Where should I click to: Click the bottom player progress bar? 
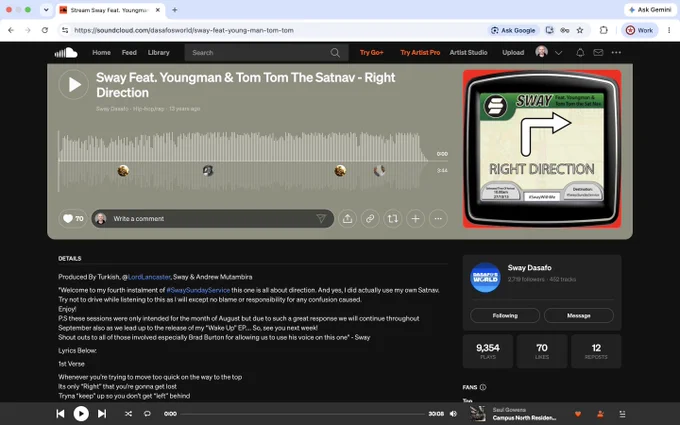click(303, 414)
